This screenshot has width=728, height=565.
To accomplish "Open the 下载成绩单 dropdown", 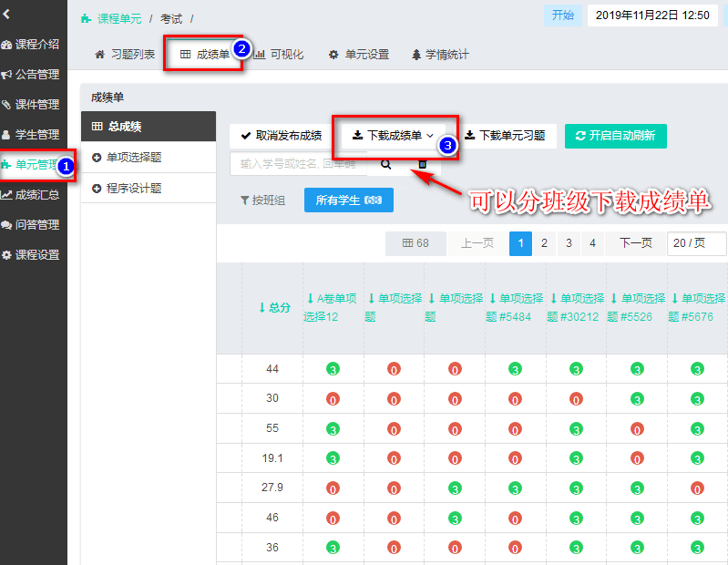I will pos(394,136).
